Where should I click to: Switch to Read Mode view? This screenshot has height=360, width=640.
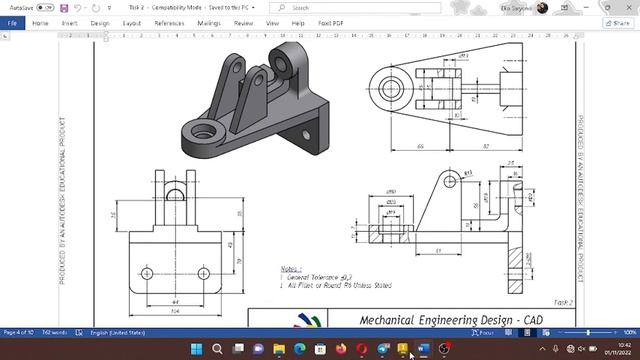pyautogui.click(x=508, y=333)
